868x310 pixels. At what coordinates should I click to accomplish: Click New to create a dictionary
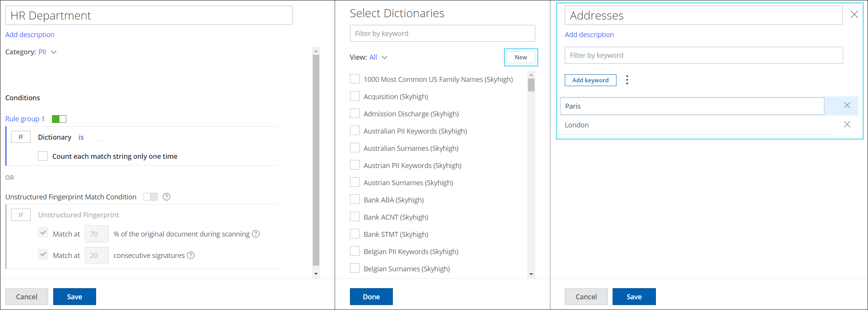520,57
